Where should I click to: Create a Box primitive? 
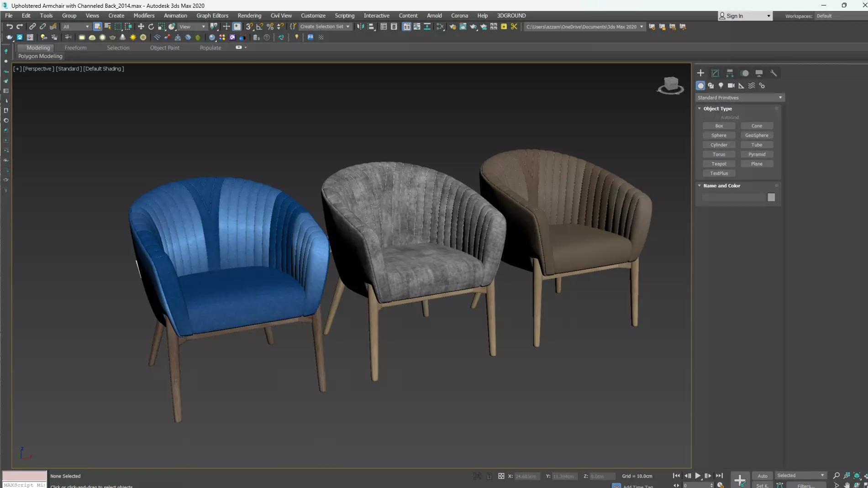click(x=719, y=126)
